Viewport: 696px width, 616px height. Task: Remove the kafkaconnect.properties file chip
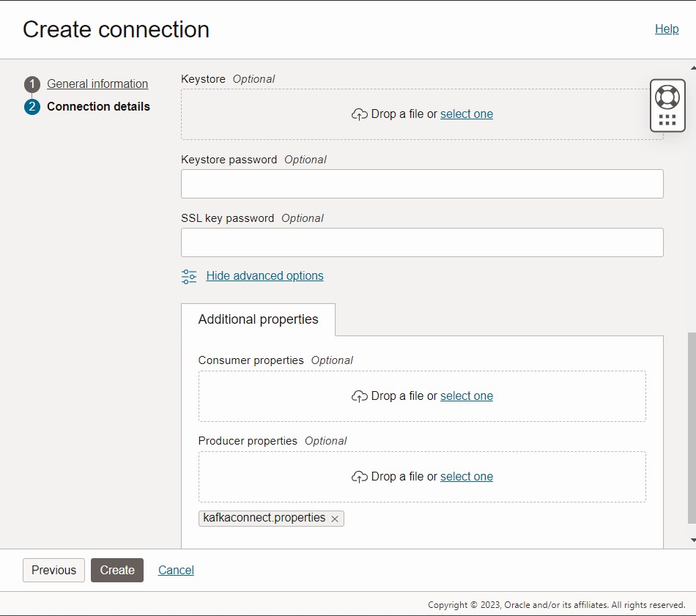pos(335,519)
